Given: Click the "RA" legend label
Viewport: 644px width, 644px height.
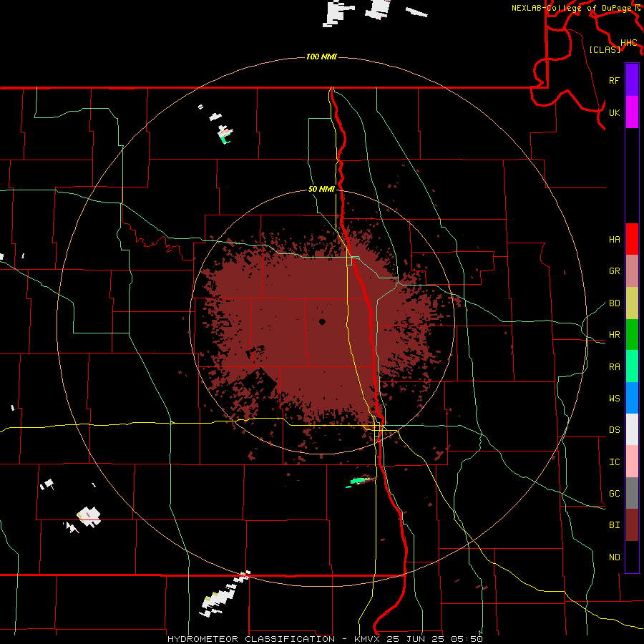Looking at the screenshot, I should coord(614,367).
